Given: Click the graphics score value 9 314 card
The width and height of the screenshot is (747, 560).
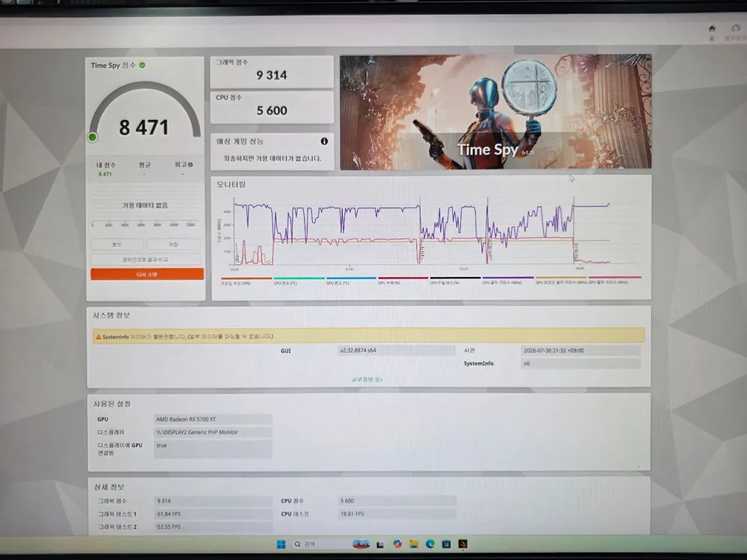Looking at the screenshot, I should click(x=272, y=72).
